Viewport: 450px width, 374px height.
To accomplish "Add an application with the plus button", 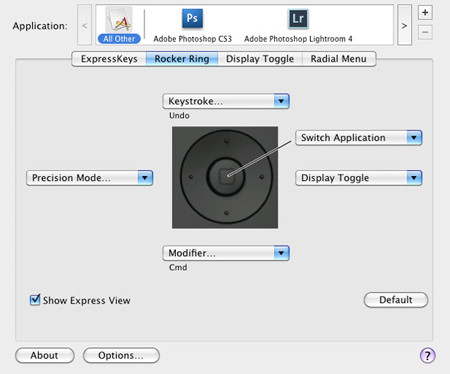I will (x=425, y=13).
